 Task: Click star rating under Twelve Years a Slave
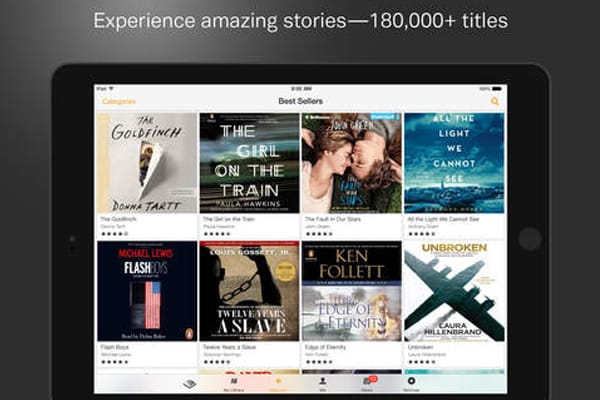point(217,362)
